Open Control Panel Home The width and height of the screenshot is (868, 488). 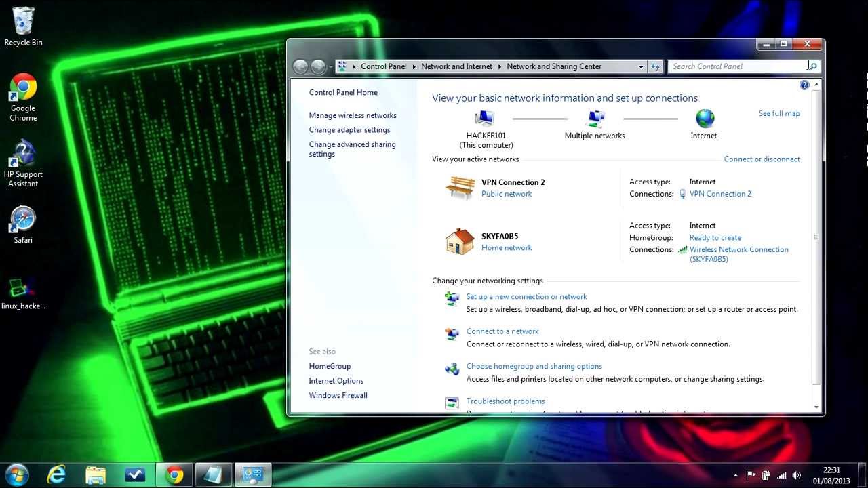click(343, 92)
